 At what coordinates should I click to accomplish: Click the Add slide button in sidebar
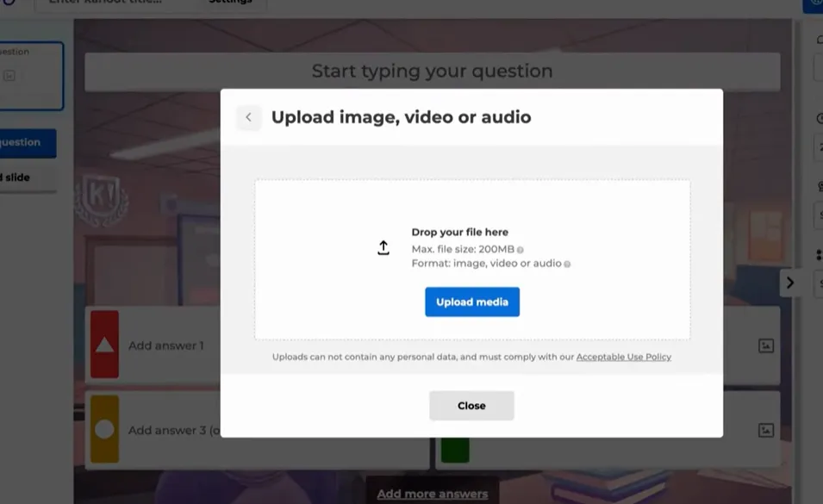pyautogui.click(x=24, y=177)
